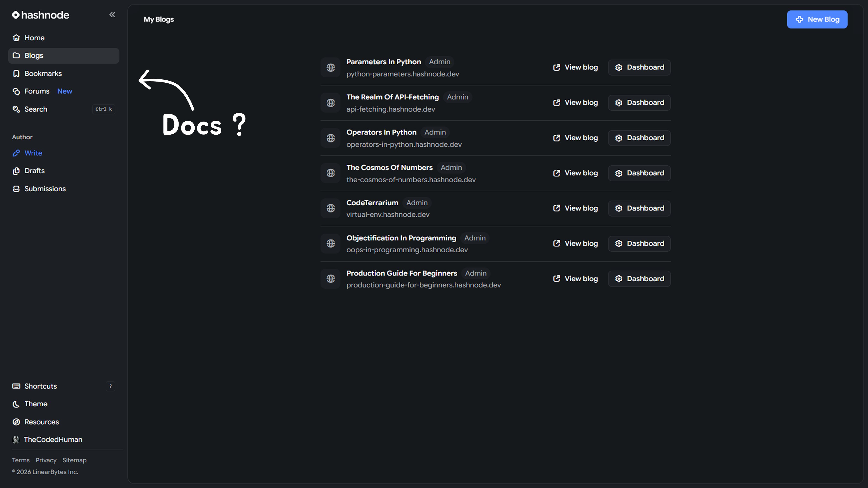Open Submissions in the sidebar
Viewport: 868px width, 488px height.
coord(45,189)
